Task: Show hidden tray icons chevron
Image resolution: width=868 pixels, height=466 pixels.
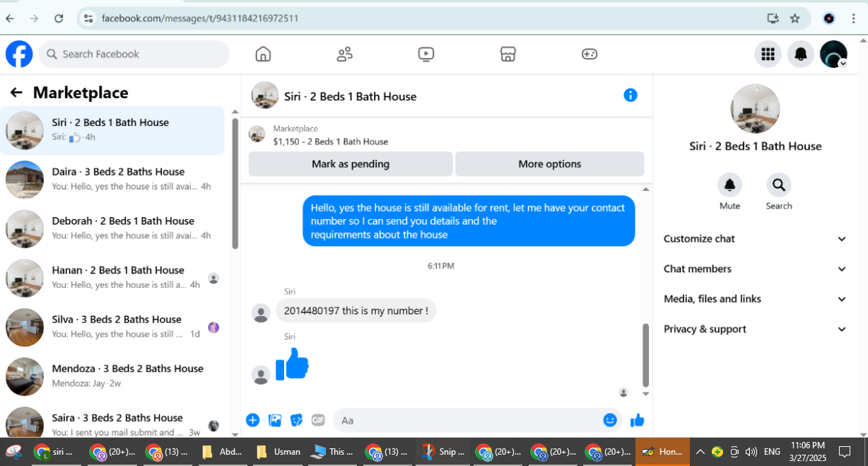Action: coord(700,452)
